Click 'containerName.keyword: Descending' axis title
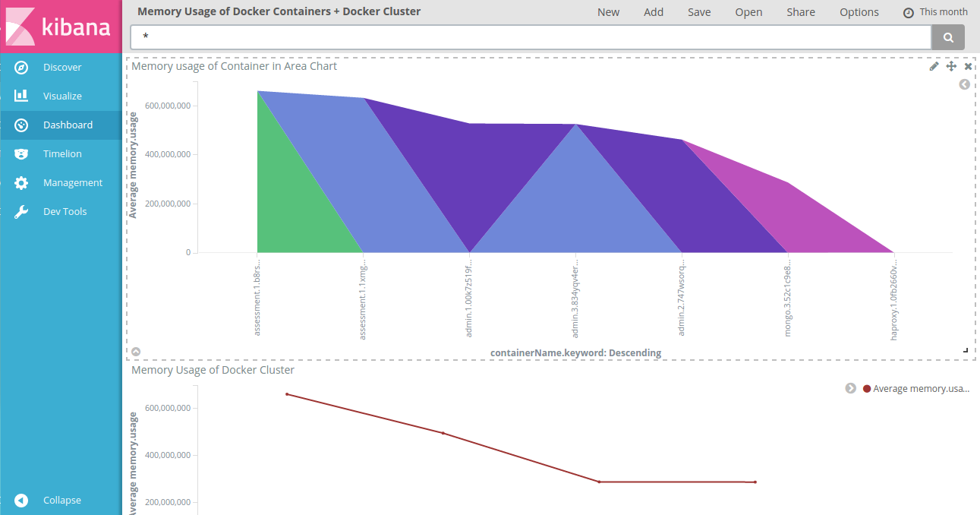This screenshot has height=515, width=980. point(575,352)
